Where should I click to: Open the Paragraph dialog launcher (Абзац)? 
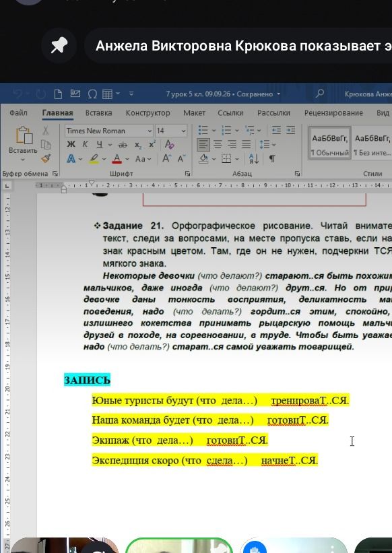pyautogui.click(x=298, y=174)
